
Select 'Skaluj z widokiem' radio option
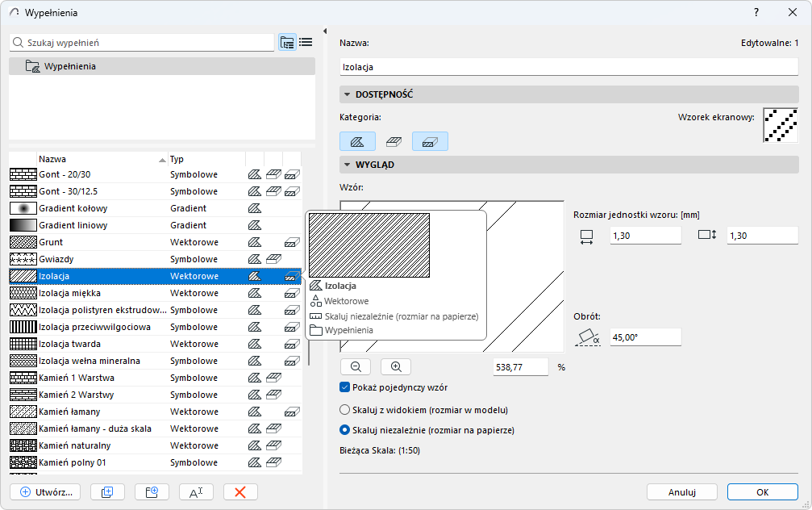(345, 409)
